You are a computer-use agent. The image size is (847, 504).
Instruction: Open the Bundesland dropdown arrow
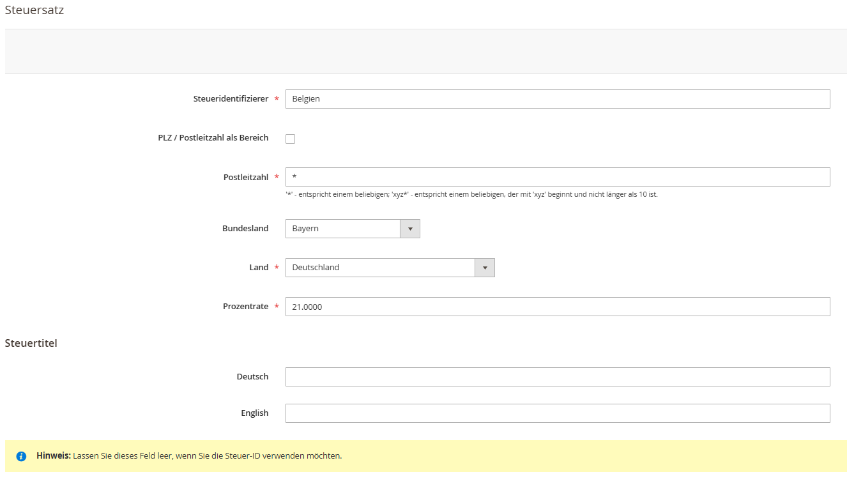click(410, 229)
